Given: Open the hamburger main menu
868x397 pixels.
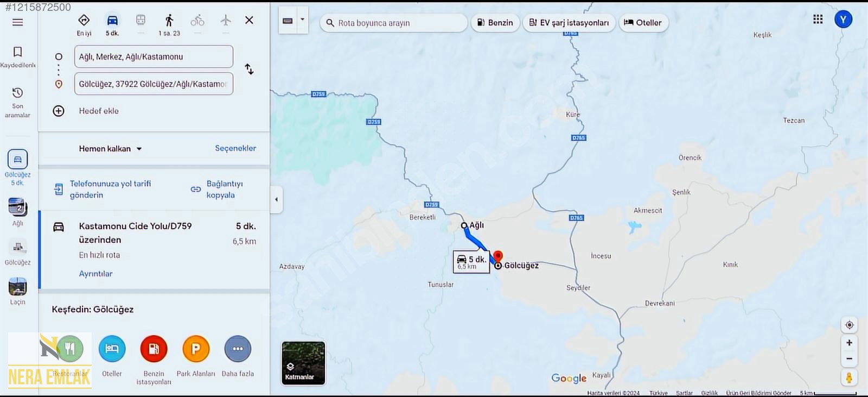Looking at the screenshot, I should (x=17, y=22).
